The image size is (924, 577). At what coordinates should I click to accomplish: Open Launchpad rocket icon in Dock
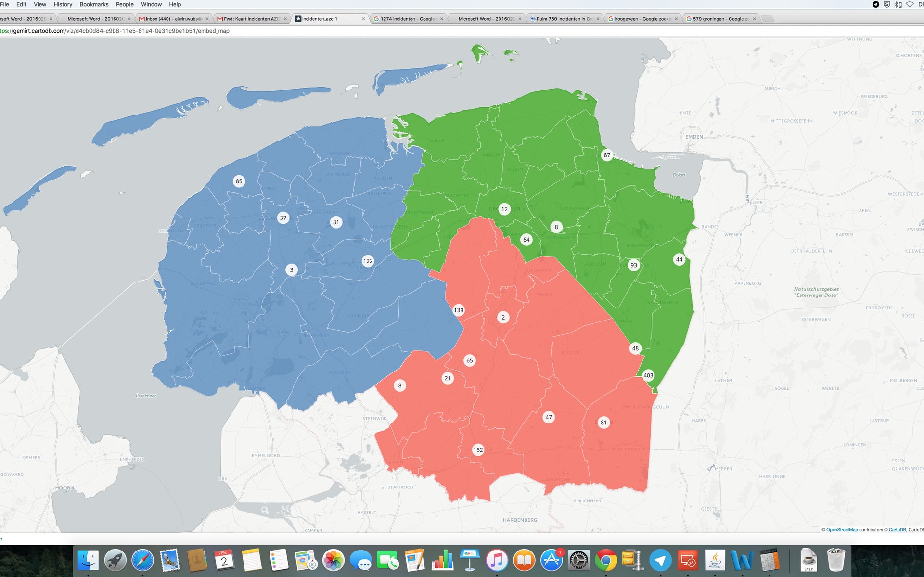[x=115, y=560]
